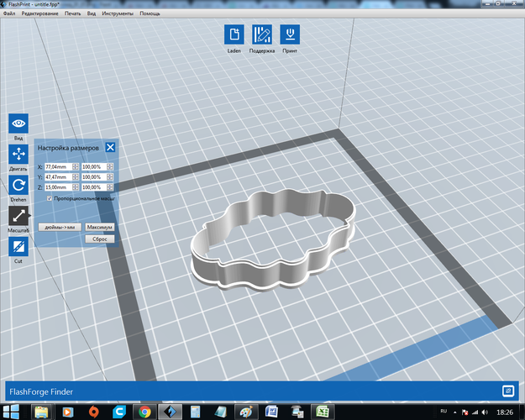Open the calculator taskbar icon
525x420 pixels.
click(x=195, y=412)
